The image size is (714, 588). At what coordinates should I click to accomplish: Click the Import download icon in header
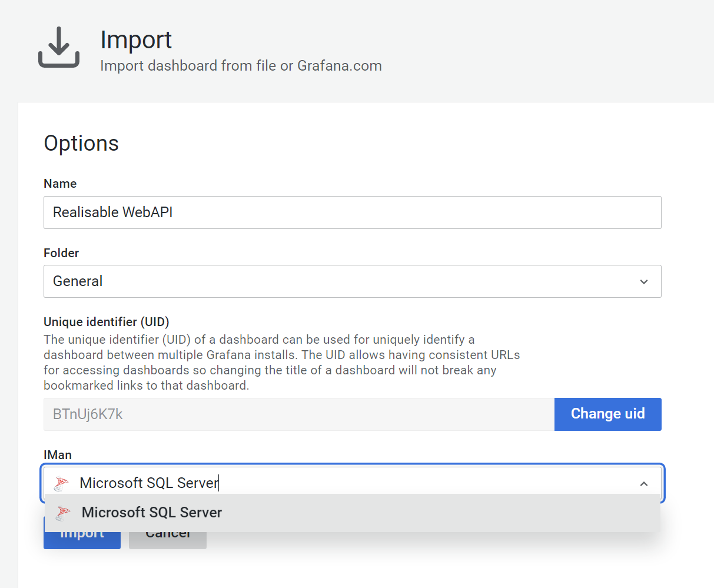coord(59,47)
